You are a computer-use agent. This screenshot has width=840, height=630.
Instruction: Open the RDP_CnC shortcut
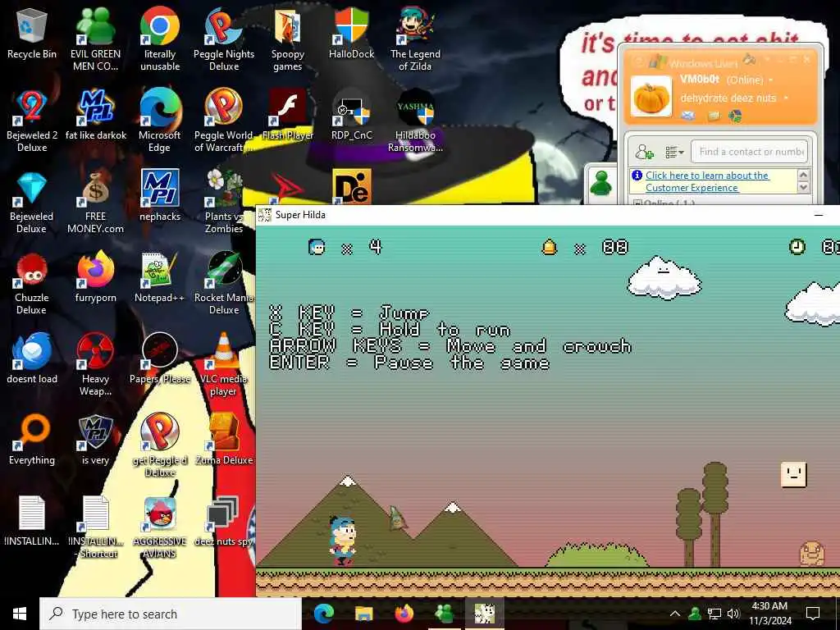pyautogui.click(x=351, y=115)
